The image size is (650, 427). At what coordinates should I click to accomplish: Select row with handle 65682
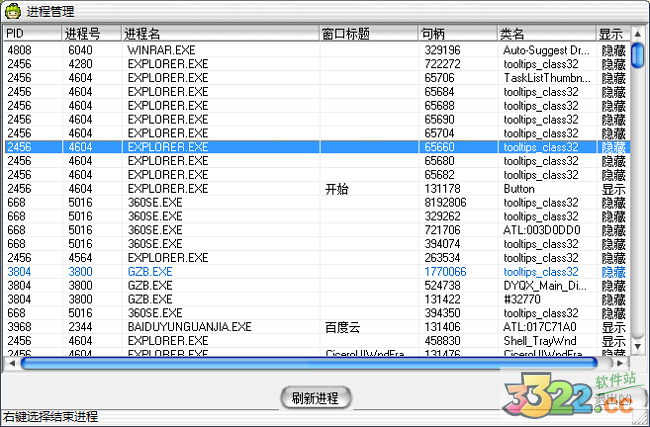click(317, 175)
